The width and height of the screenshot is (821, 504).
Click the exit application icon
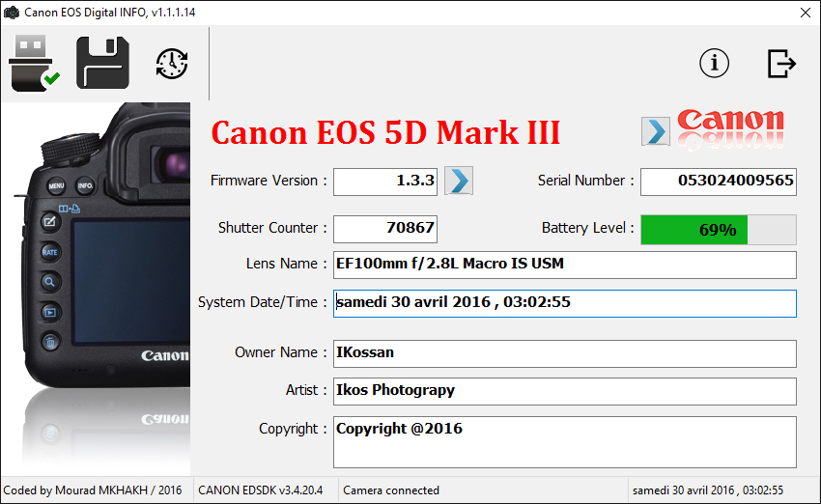click(x=781, y=64)
